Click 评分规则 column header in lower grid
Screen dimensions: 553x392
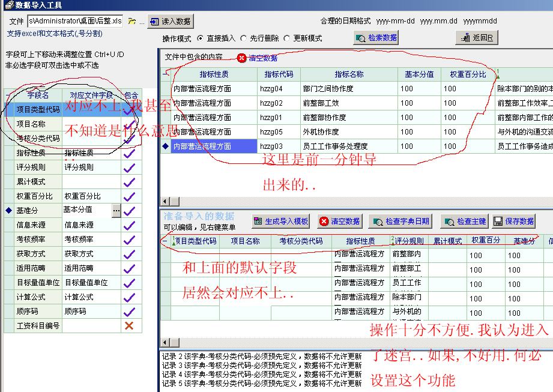[x=408, y=241]
